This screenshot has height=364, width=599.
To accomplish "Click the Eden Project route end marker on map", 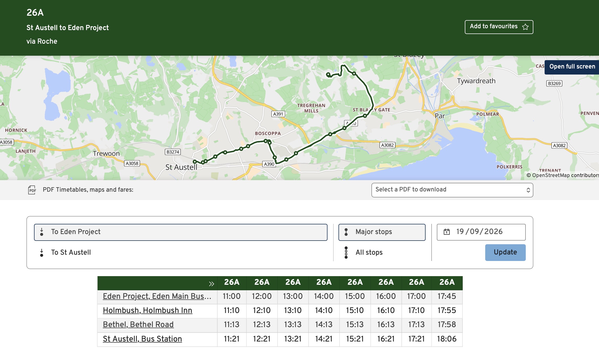I will [328, 75].
